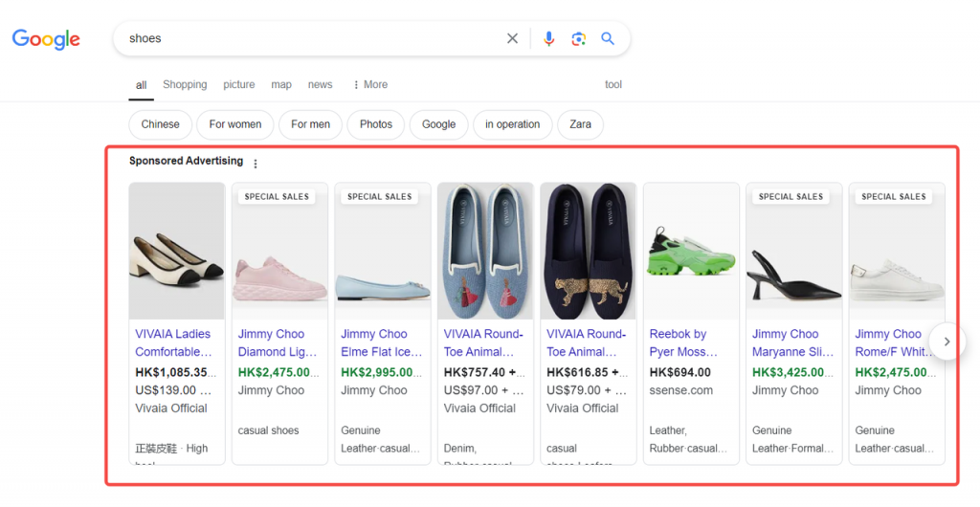Screen dimensions: 980x507
Task: Select the Photos filter chip
Action: 376,124
